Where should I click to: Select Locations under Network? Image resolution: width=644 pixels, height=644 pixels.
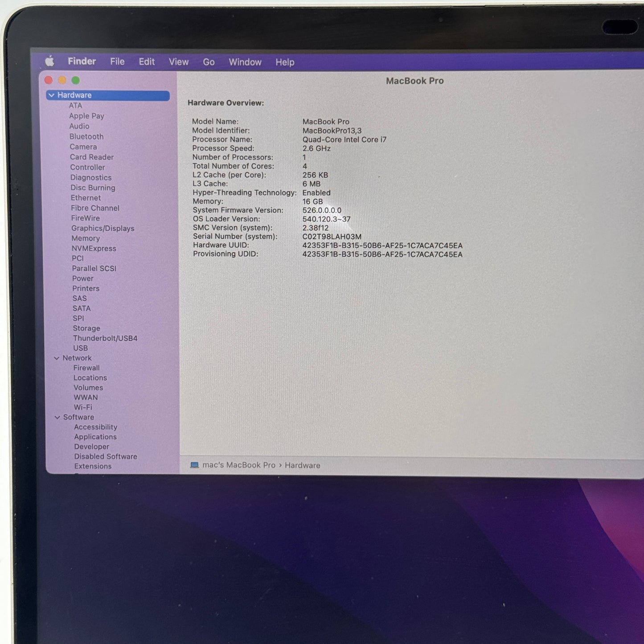pyautogui.click(x=90, y=377)
